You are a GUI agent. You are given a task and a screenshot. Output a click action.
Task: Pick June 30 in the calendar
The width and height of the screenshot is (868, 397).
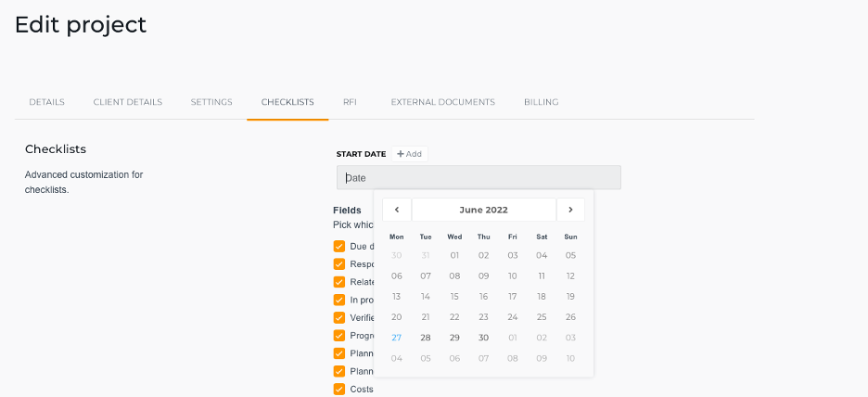click(484, 338)
